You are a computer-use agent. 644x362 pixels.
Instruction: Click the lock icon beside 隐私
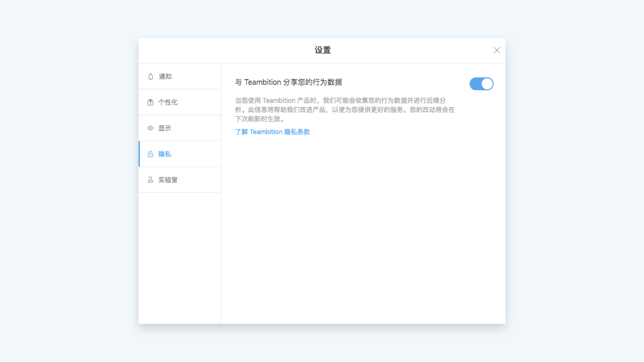[x=151, y=154]
